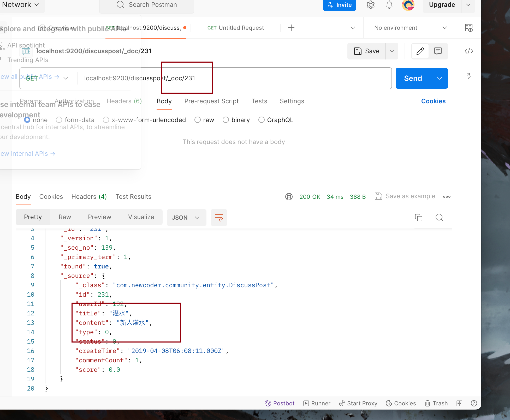Open the environment quick look icon
510x420 pixels.
click(469, 28)
